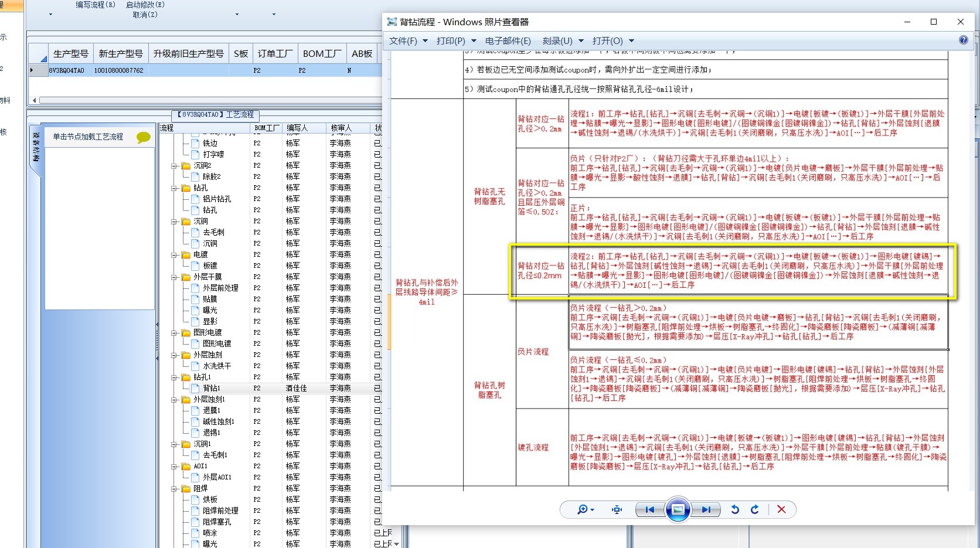Image resolution: width=980 pixels, height=548 pixels.
Task: Click the 背钻1 document icon
Action: click(195, 389)
